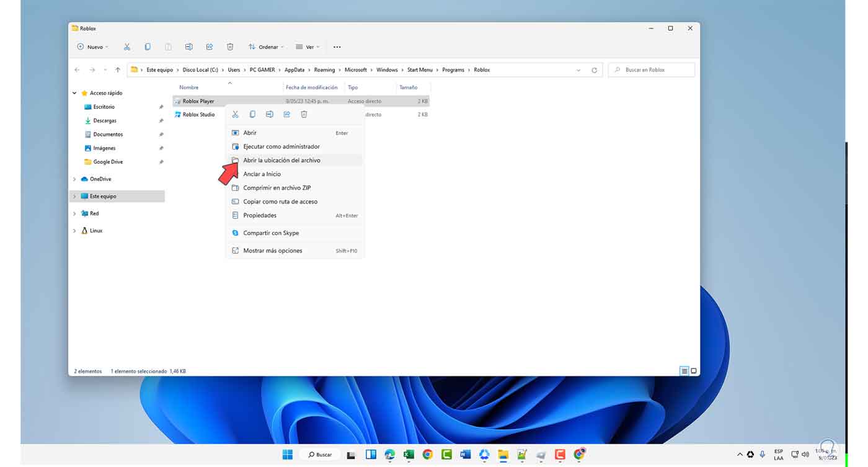The height and width of the screenshot is (467, 868).
Task: Open the Ver view dropdown
Action: (x=308, y=47)
